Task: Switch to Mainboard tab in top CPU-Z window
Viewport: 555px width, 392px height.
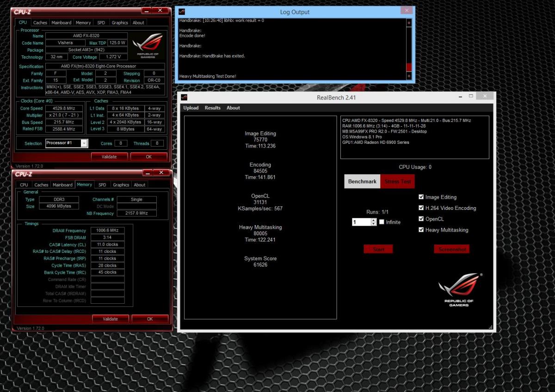Action: pos(62,23)
